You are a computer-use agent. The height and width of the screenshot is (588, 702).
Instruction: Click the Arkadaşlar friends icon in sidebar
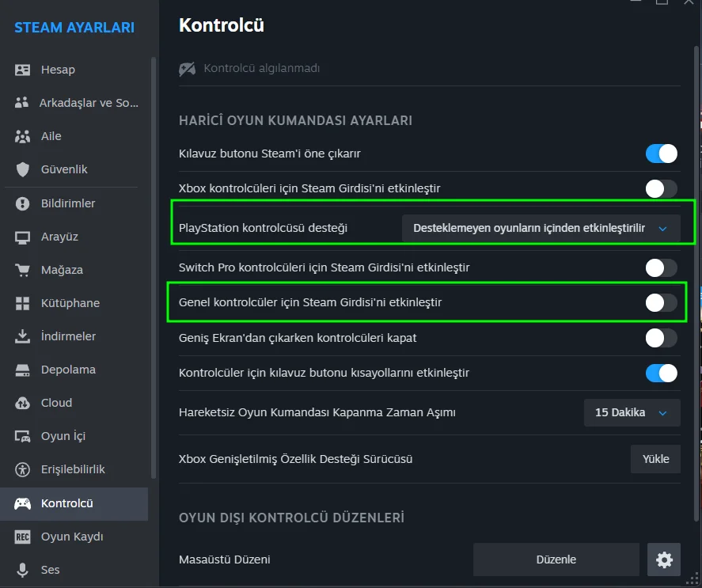pyautogui.click(x=22, y=103)
